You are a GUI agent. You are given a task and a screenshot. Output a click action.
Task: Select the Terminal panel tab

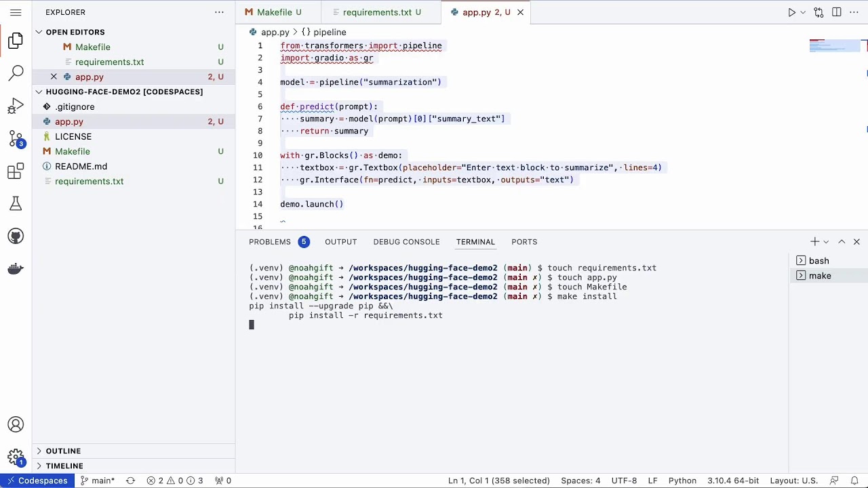point(475,241)
